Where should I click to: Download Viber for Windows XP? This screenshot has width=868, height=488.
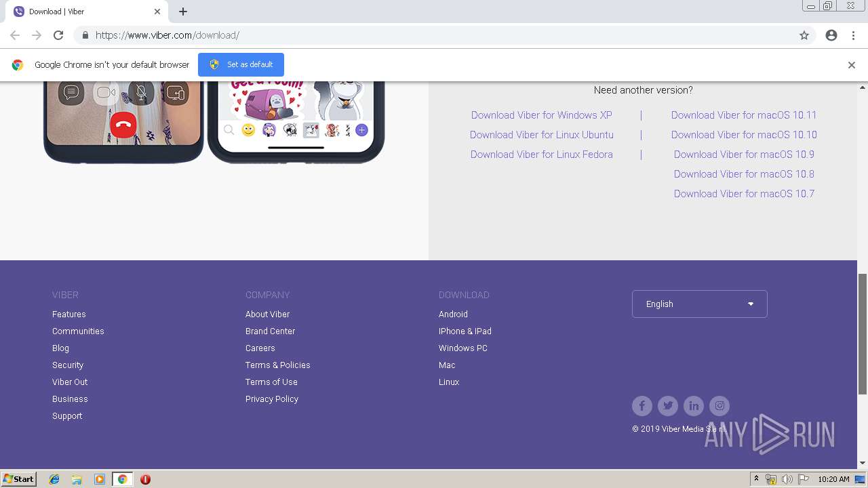542,115
